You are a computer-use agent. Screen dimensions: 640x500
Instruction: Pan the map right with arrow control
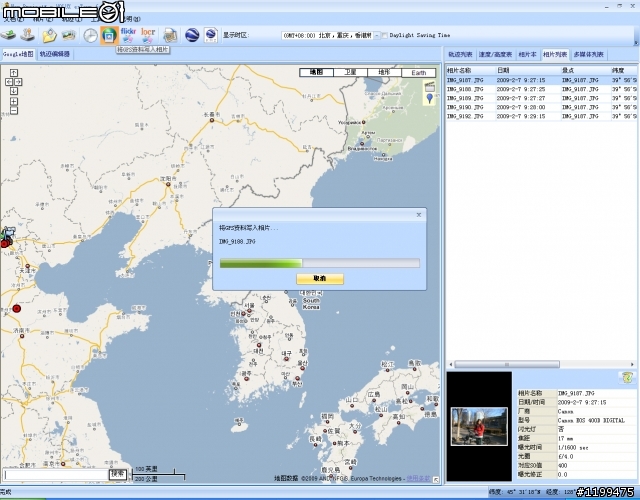click(x=18, y=82)
